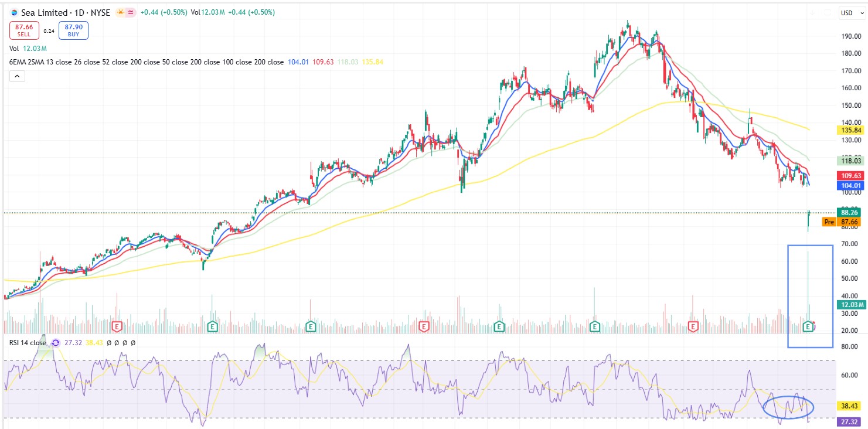Viewport: 868px width, 429px height.
Task: Select the RSI 14 close legend
Action: pyautogui.click(x=28, y=343)
